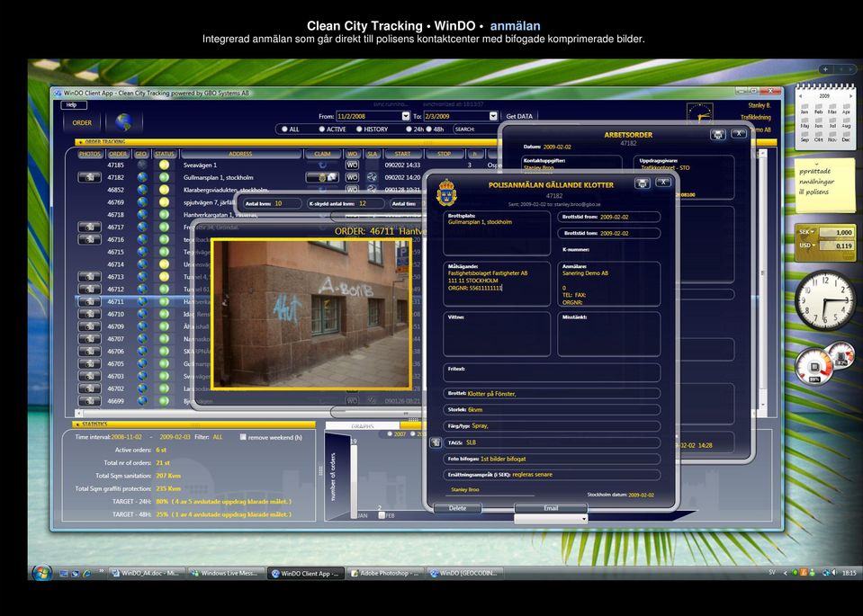The image size is (863, 616).
Task: Sort by START column header
Action: point(402,154)
